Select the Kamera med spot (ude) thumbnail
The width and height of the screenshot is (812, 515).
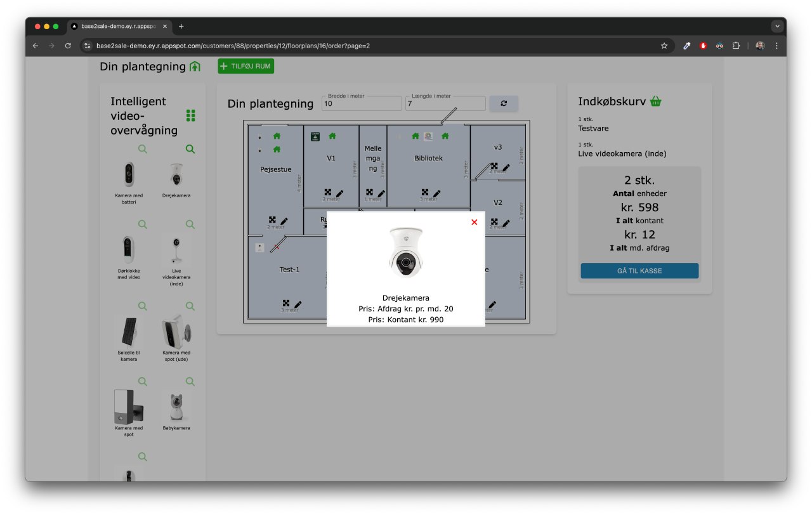(176, 331)
